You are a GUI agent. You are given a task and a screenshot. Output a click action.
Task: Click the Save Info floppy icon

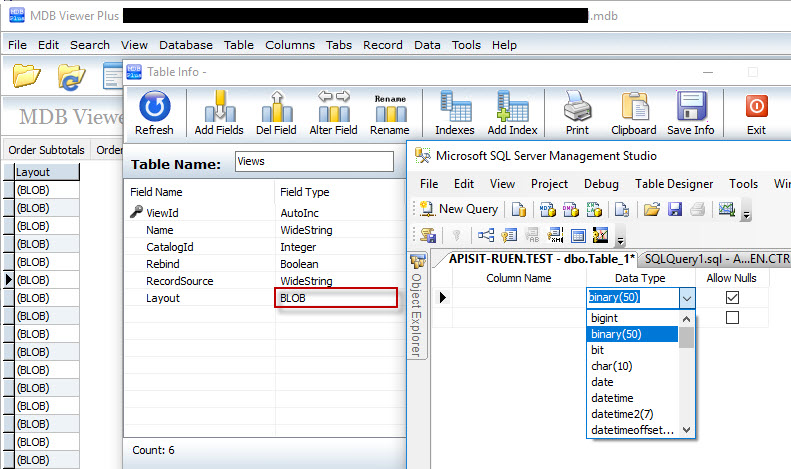point(691,106)
